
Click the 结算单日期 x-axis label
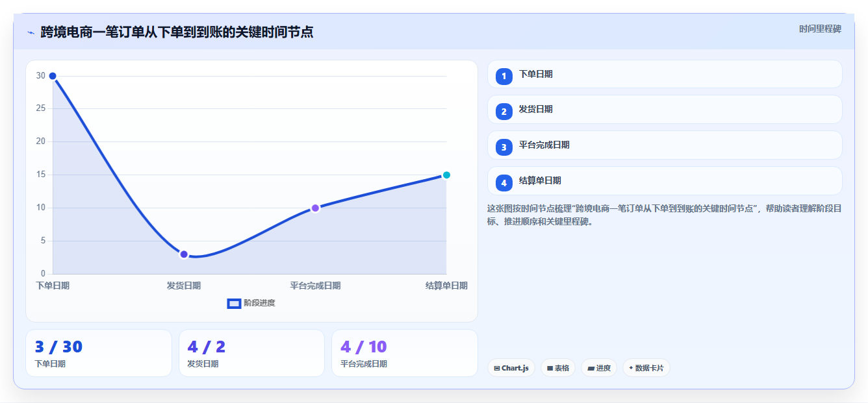click(446, 286)
